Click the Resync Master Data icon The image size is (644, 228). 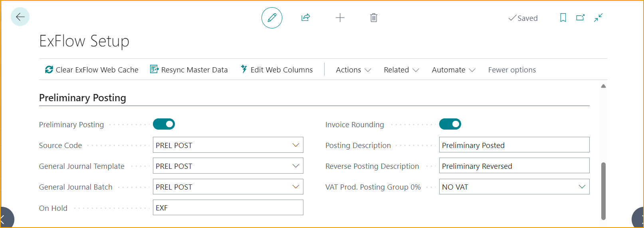[154, 70]
